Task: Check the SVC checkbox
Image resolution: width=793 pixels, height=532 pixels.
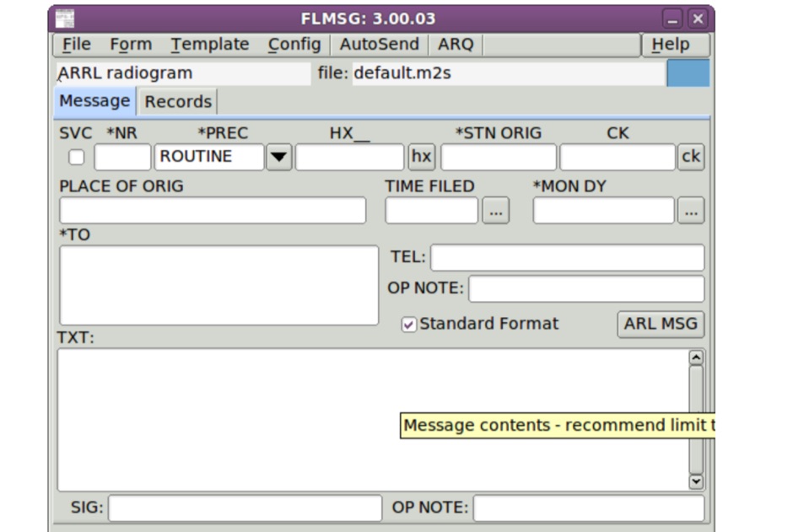Action: click(74, 156)
